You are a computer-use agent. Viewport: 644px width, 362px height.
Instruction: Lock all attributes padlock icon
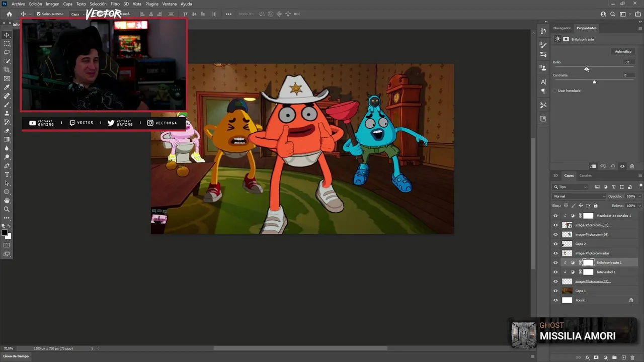[x=596, y=206]
